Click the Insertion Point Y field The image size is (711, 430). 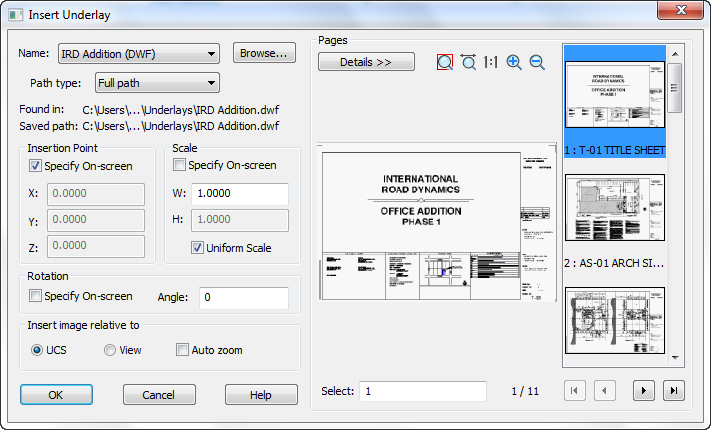tap(96, 220)
